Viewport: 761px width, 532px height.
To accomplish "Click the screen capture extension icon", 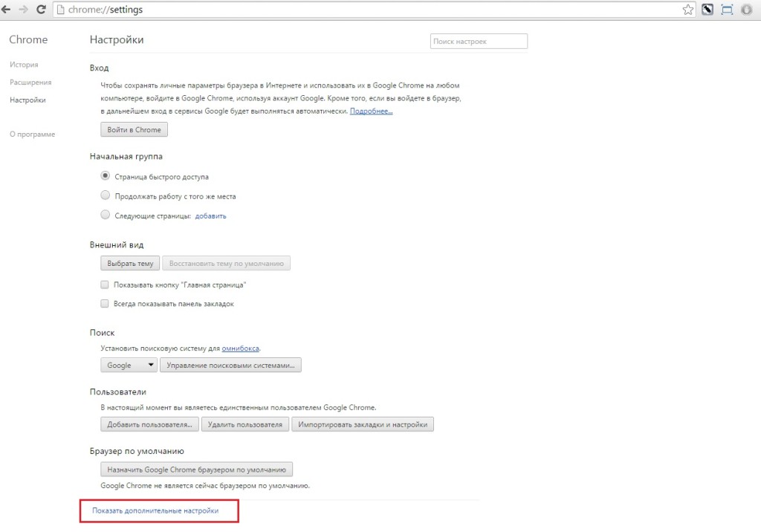I will click(727, 10).
